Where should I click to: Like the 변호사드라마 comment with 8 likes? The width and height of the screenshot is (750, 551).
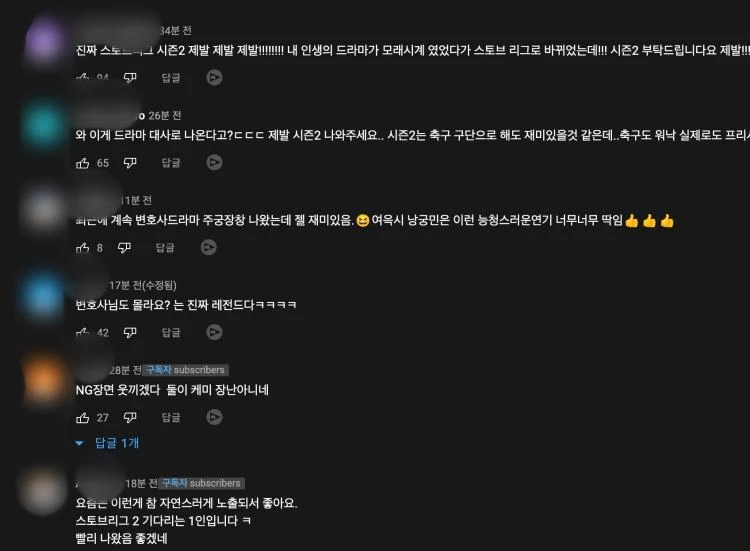(x=83, y=248)
